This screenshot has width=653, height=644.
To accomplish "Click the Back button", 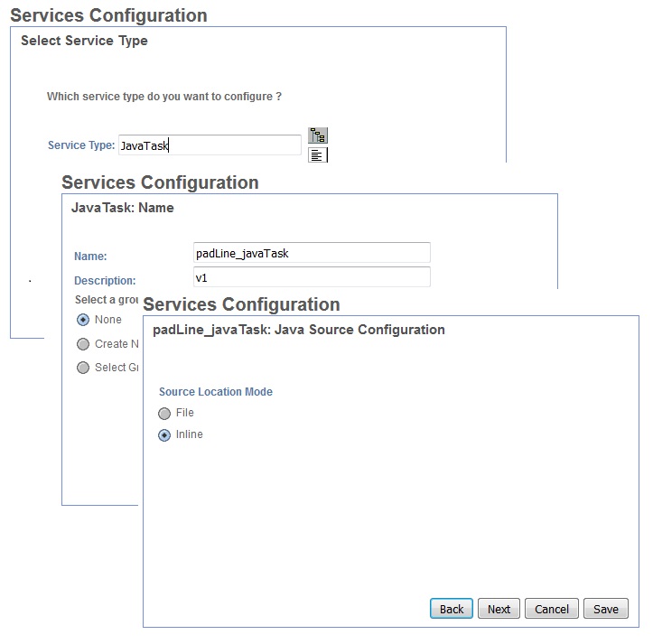I will coord(452,609).
